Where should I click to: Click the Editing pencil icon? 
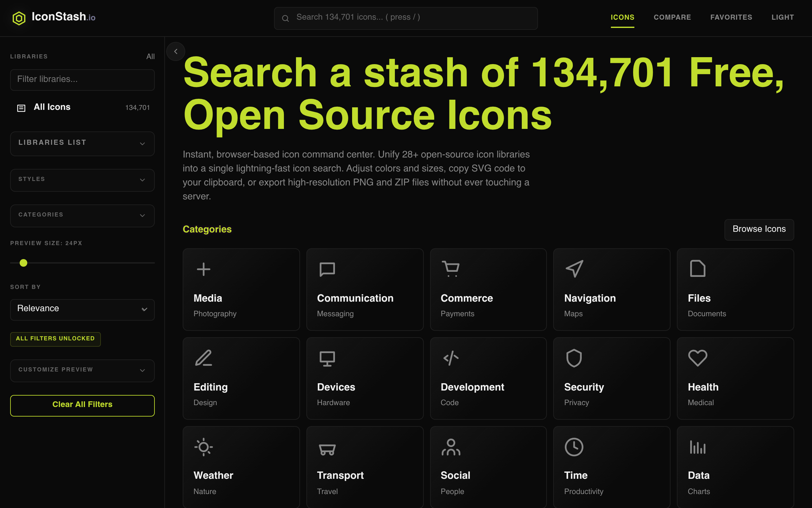pos(203,358)
